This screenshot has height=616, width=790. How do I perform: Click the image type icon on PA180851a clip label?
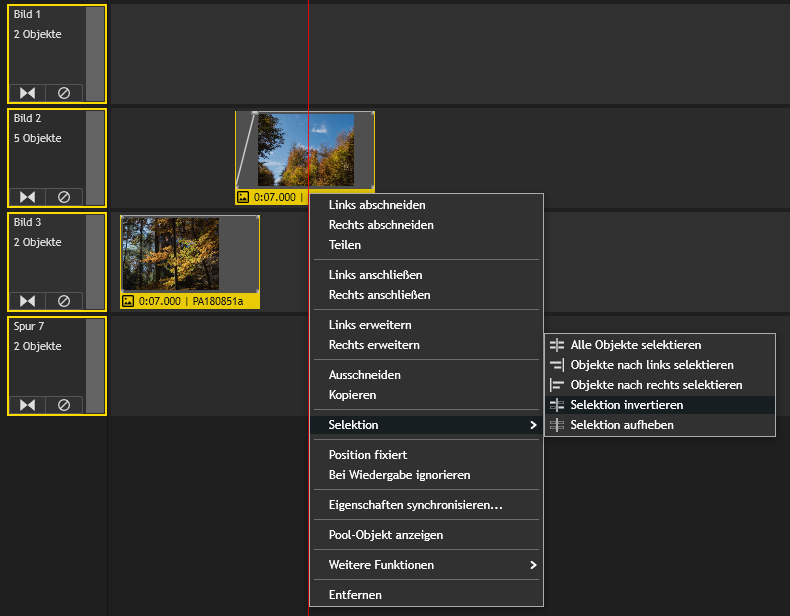click(128, 301)
